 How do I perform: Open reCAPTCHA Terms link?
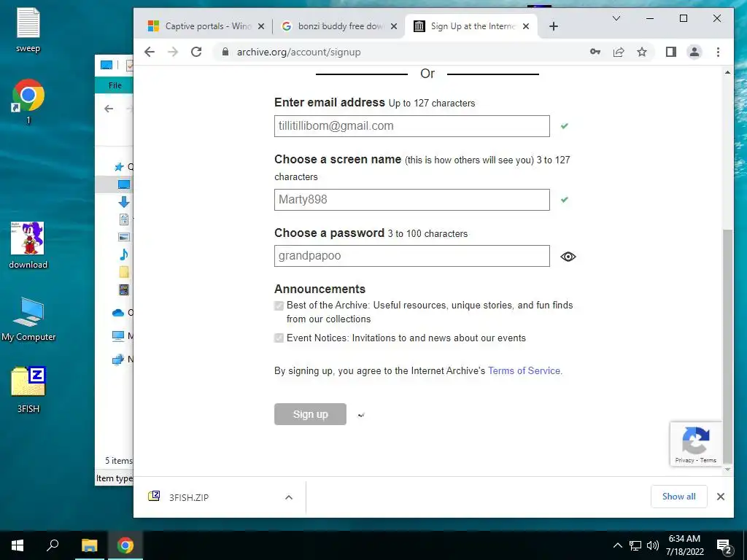pyautogui.click(x=708, y=461)
